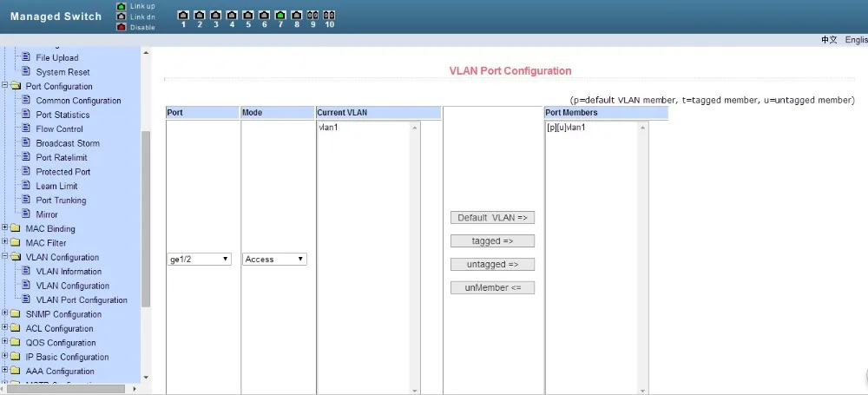
Task: Click port 4 status icon in header
Action: 232,16
